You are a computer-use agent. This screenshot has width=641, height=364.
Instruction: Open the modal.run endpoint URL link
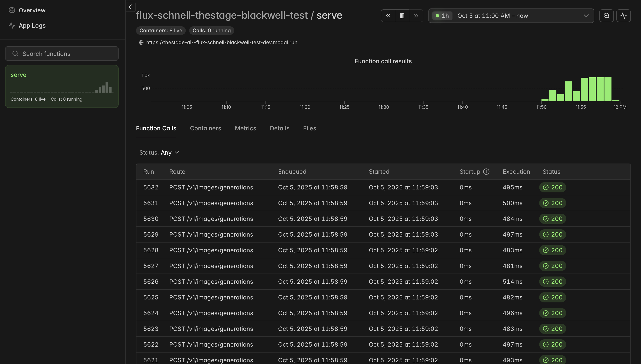coord(221,42)
